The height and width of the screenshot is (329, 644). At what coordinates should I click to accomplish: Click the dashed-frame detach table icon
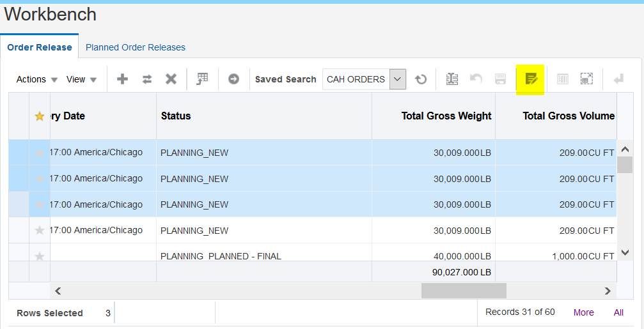586,79
